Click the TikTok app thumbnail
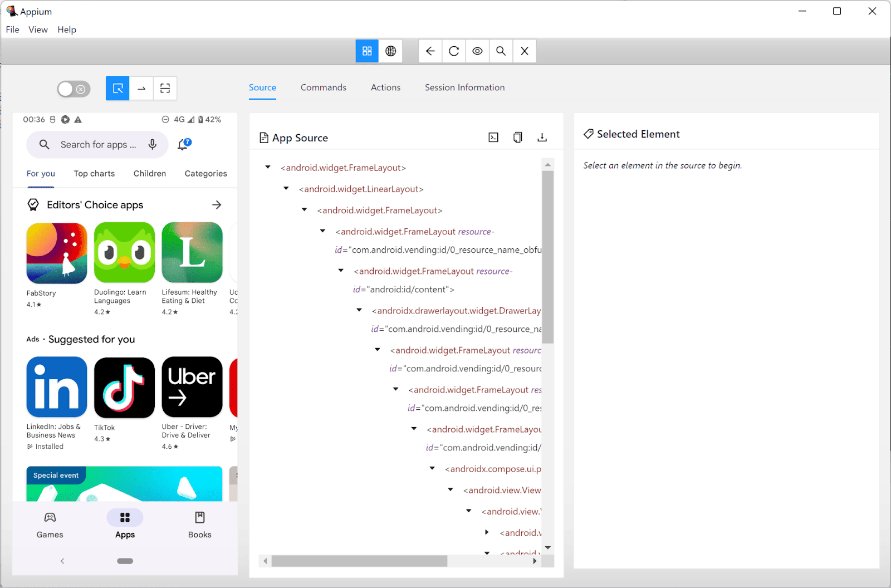Screen dimensions: 891x588 (124, 388)
